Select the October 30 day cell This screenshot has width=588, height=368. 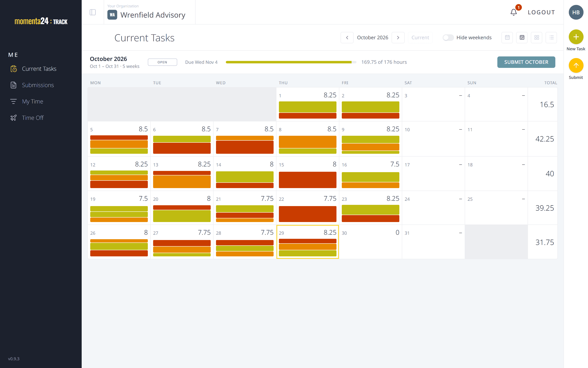pyautogui.click(x=370, y=242)
